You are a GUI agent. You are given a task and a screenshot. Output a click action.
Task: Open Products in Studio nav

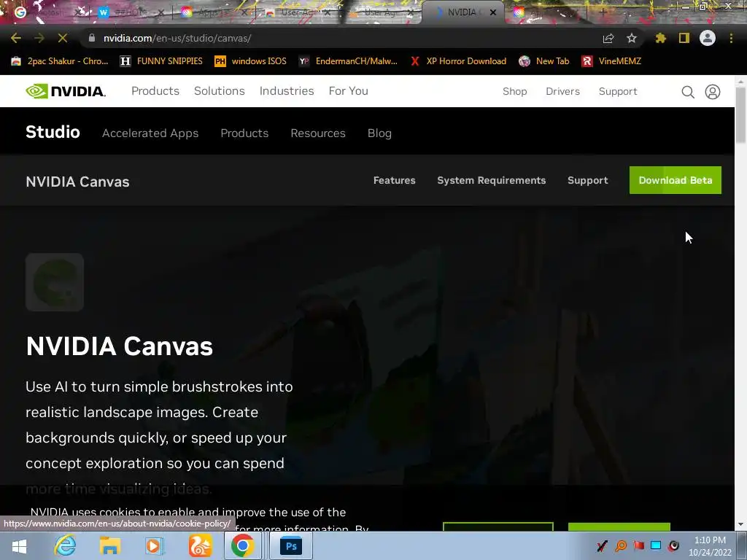244,133
